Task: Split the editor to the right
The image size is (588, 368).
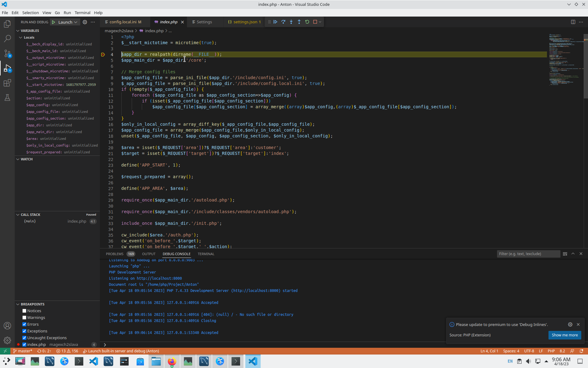Action: (573, 22)
